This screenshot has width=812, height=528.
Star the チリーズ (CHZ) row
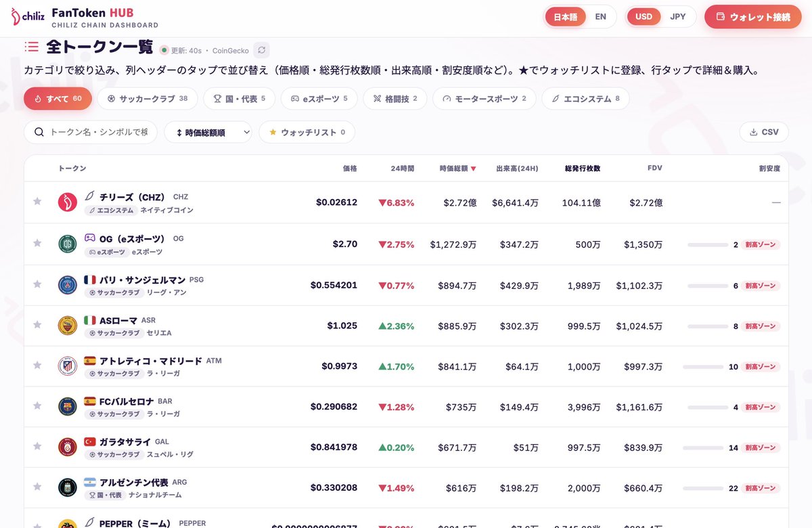pyautogui.click(x=37, y=202)
